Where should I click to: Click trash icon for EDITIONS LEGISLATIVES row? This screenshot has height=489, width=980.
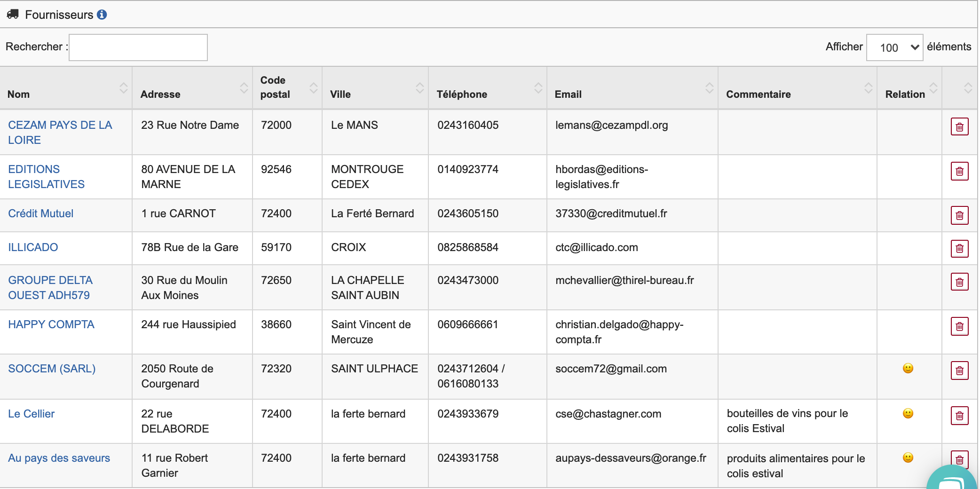pos(959,171)
